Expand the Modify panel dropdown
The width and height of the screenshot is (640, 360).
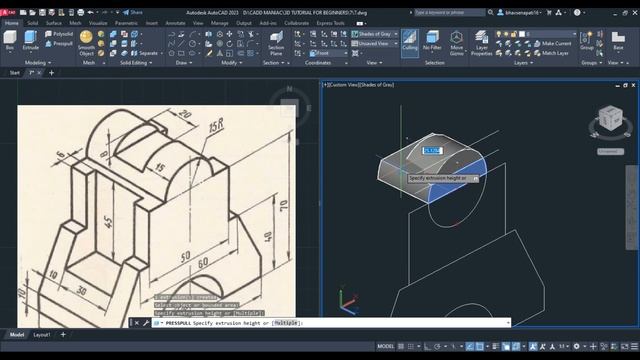(231, 63)
